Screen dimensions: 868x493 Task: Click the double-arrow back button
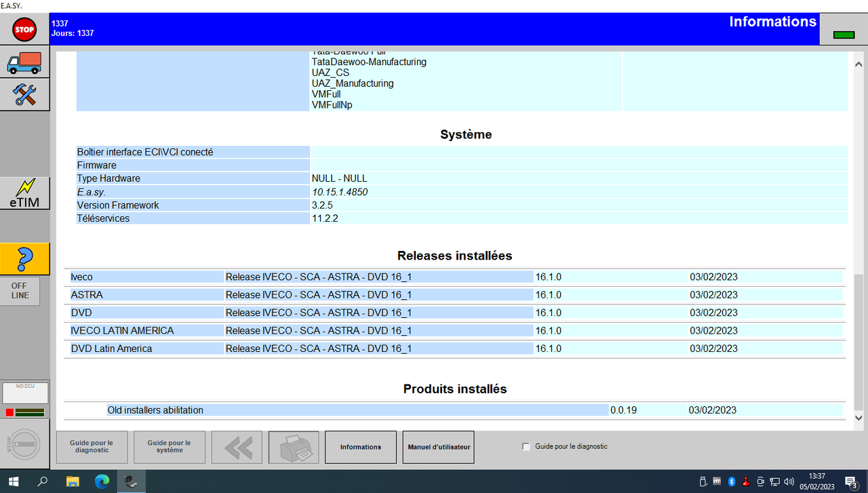[237, 447]
